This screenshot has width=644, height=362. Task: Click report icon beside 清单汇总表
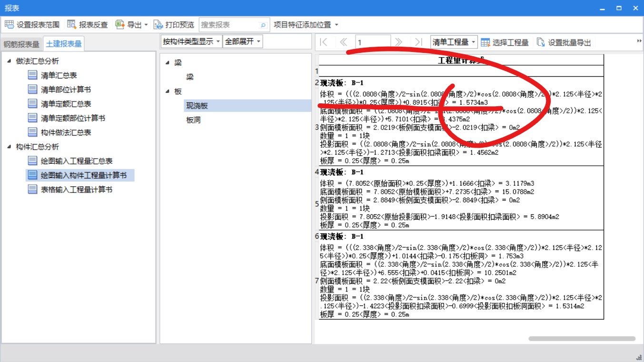coord(32,75)
